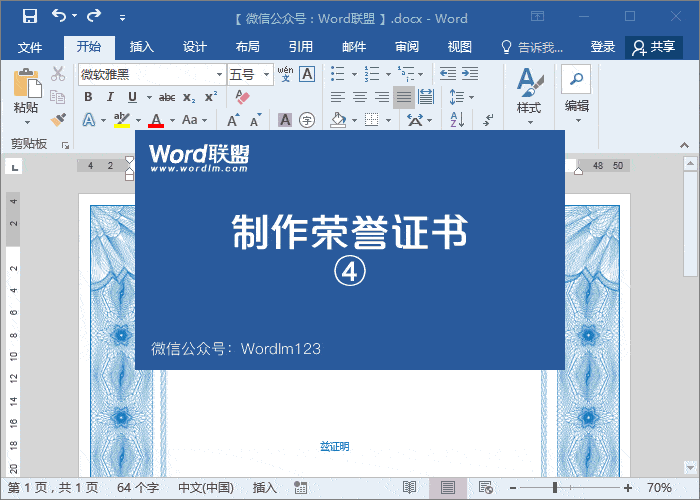Click the character border A icon
Viewport: 700px width, 500px height.
307,74
